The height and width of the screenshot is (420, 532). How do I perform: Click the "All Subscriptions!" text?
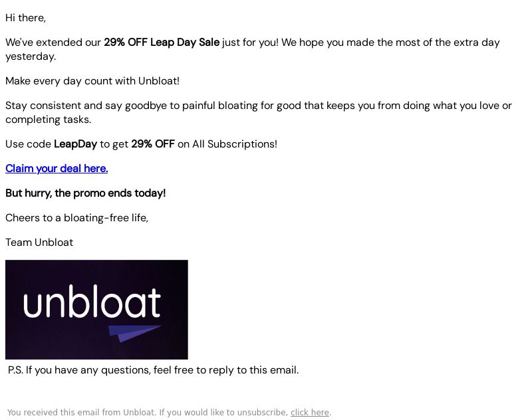tap(235, 144)
